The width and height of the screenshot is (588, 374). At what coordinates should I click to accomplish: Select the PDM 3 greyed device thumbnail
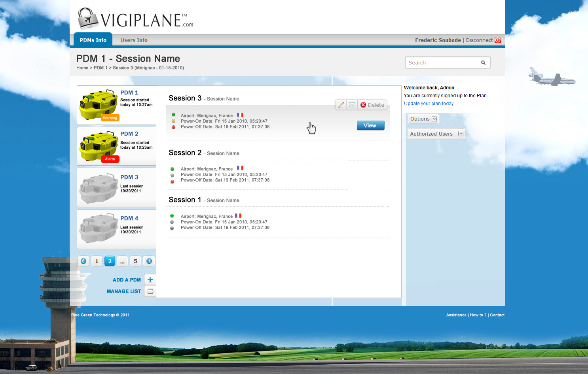point(98,189)
